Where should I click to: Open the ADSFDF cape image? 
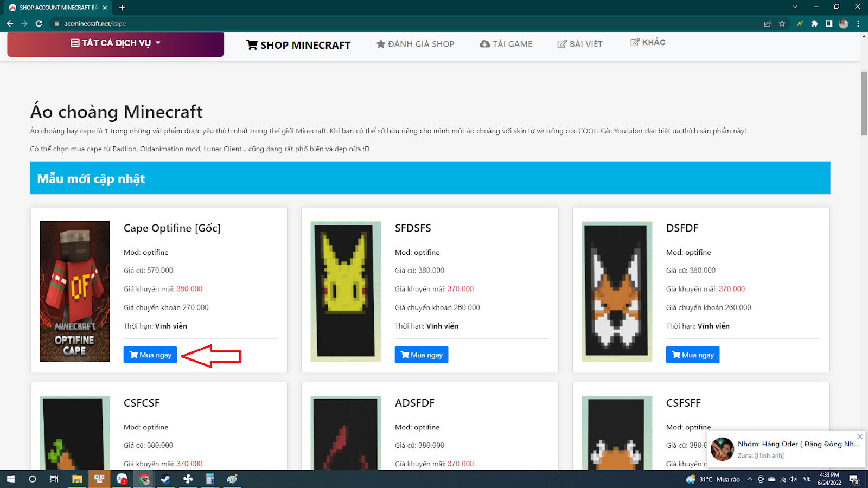[346, 433]
